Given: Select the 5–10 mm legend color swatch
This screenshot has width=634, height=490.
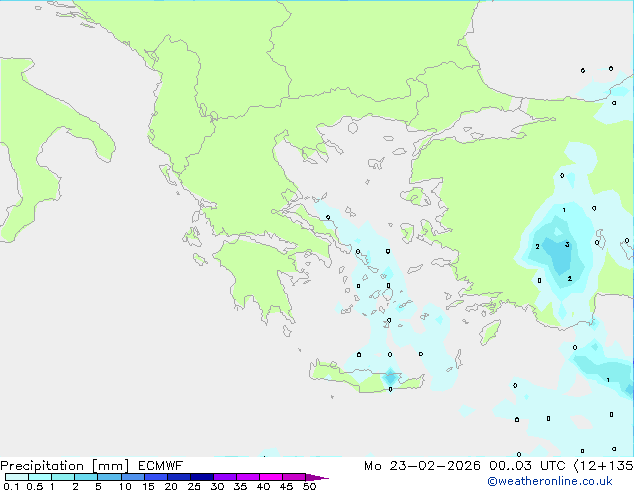Looking at the screenshot, I should 109,477.
